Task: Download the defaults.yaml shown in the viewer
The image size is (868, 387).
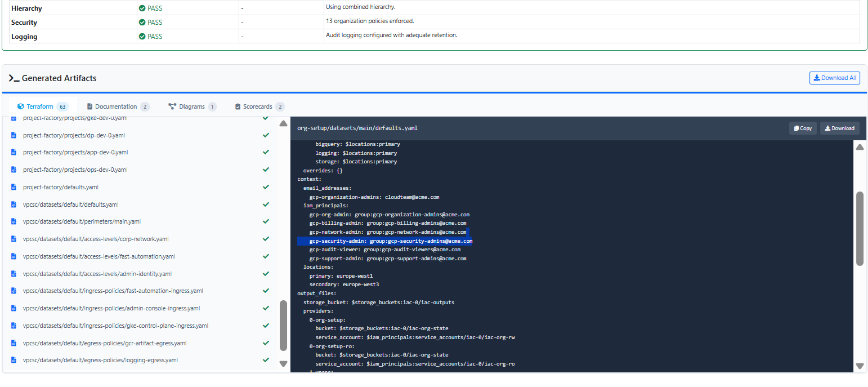Action: point(839,128)
